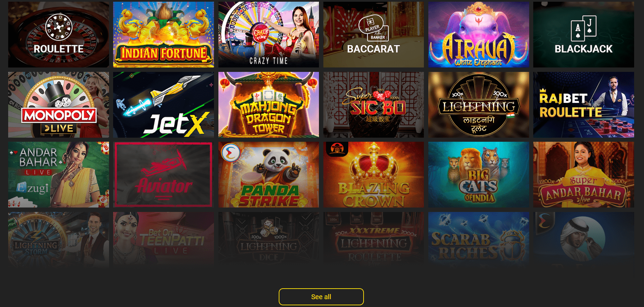Viewport: 644px width, 307px height.
Task: Select the Baccarat category tile
Action: tap(373, 34)
